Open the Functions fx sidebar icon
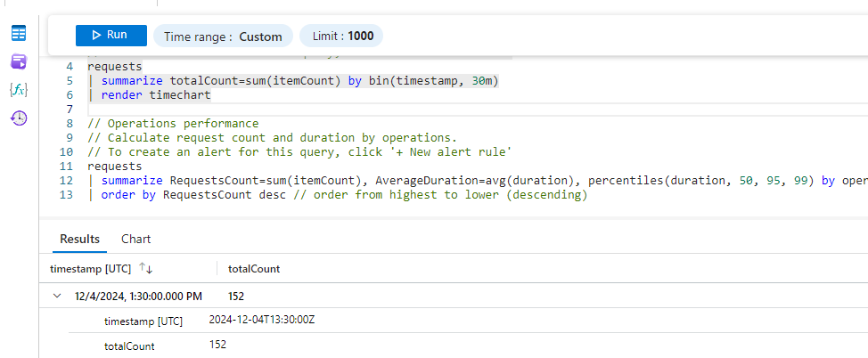The height and width of the screenshot is (358, 868). tap(19, 90)
